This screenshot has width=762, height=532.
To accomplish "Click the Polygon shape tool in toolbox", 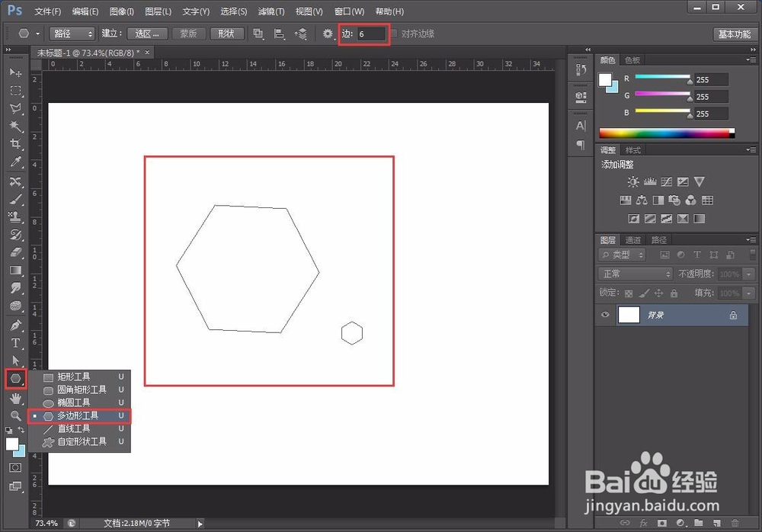I will [15, 378].
